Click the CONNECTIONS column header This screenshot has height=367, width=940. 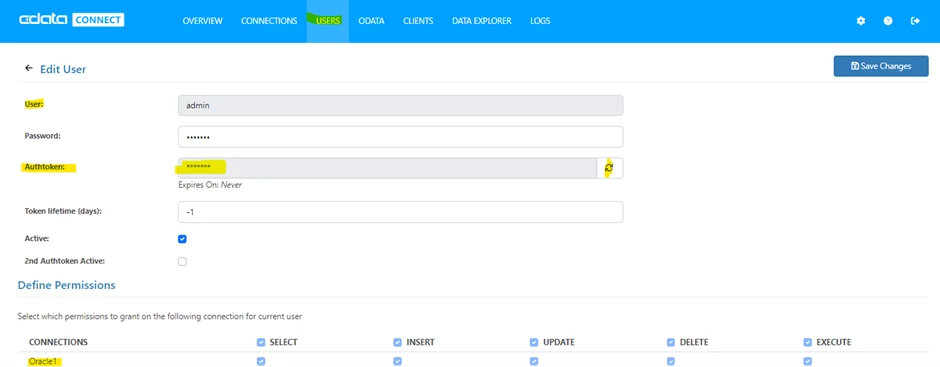click(x=58, y=342)
